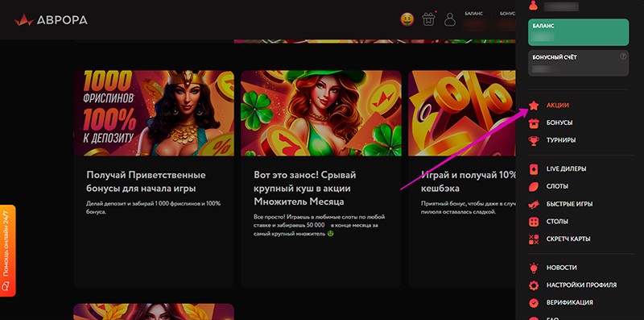Viewport: 644px width, 320px height.
Task: Click the dice icon next to Столы
Action: click(534, 222)
